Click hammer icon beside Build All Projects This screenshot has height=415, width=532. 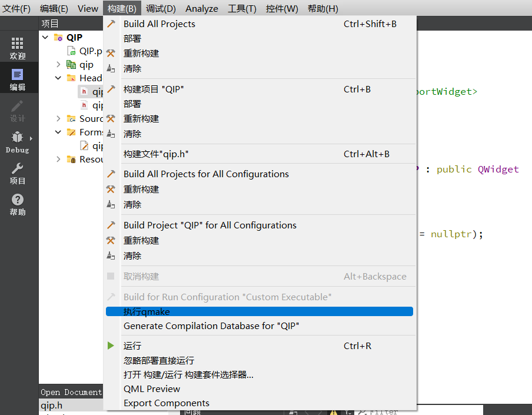111,24
